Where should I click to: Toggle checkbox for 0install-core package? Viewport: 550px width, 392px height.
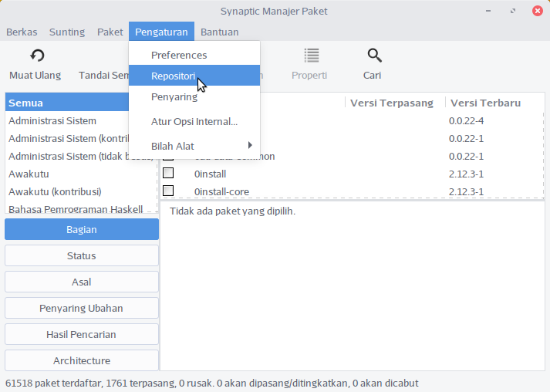pyautogui.click(x=168, y=191)
